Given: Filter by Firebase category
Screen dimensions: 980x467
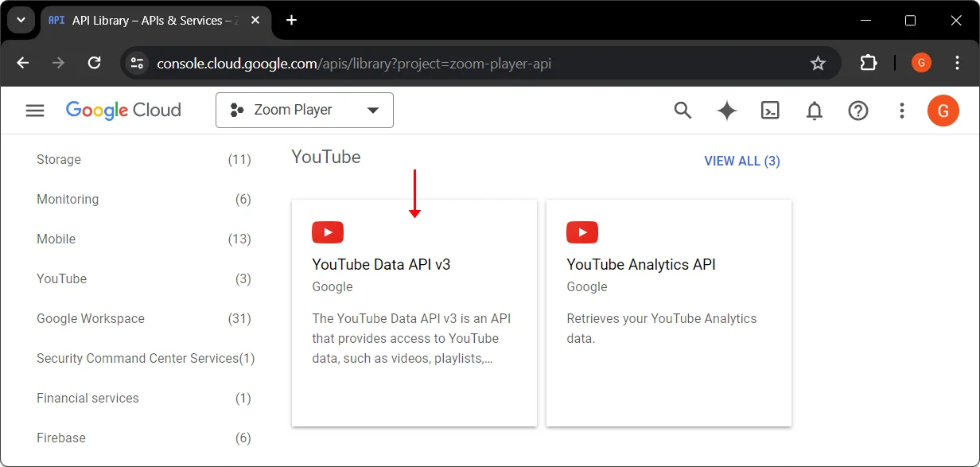Looking at the screenshot, I should pos(144,438).
